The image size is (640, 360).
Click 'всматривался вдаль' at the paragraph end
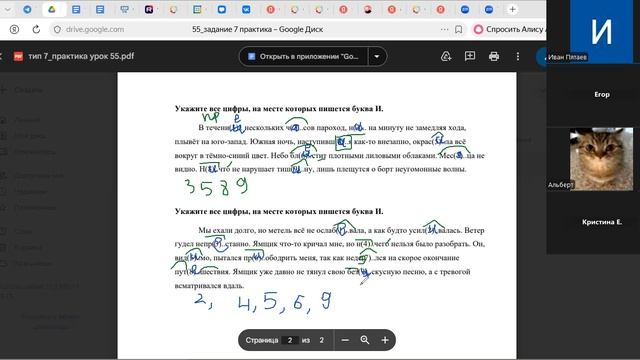[x=209, y=286]
